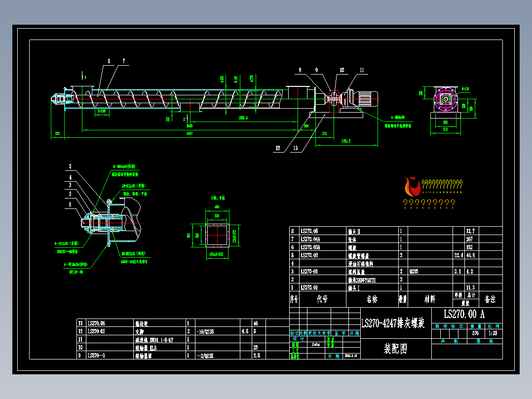Image resolution: width=532 pixels, height=399 pixels.
Task: Click the Q235 material cell in row 3
Action: click(414, 271)
